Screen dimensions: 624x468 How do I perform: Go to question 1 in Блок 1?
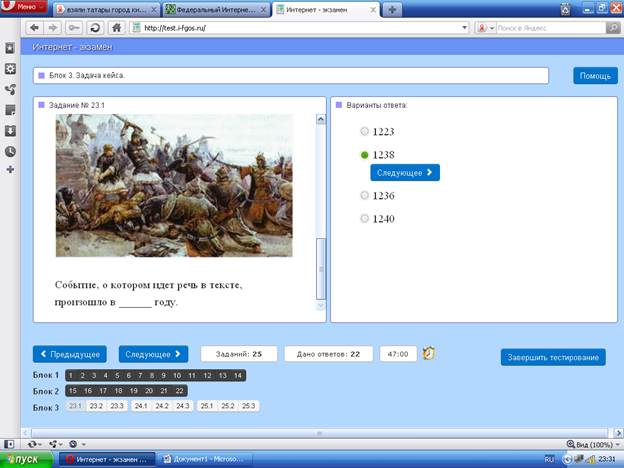[71, 375]
